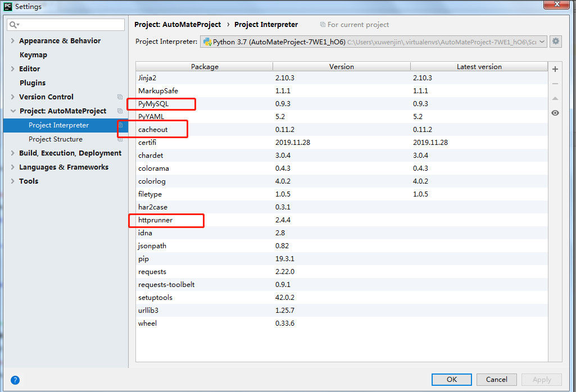Viewport: 576px width, 392px height.
Task: Select the jsonpath package row
Action: (342, 246)
